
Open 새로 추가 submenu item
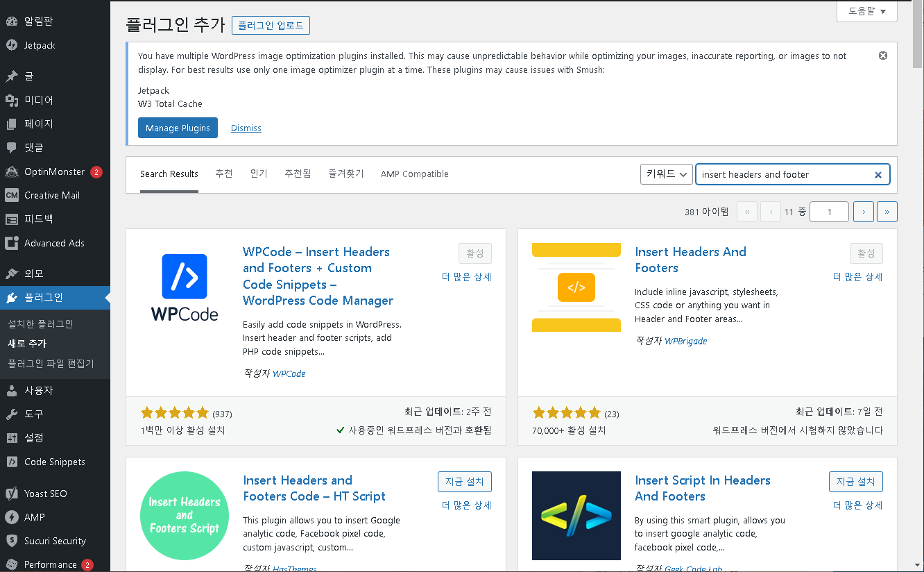point(27,344)
